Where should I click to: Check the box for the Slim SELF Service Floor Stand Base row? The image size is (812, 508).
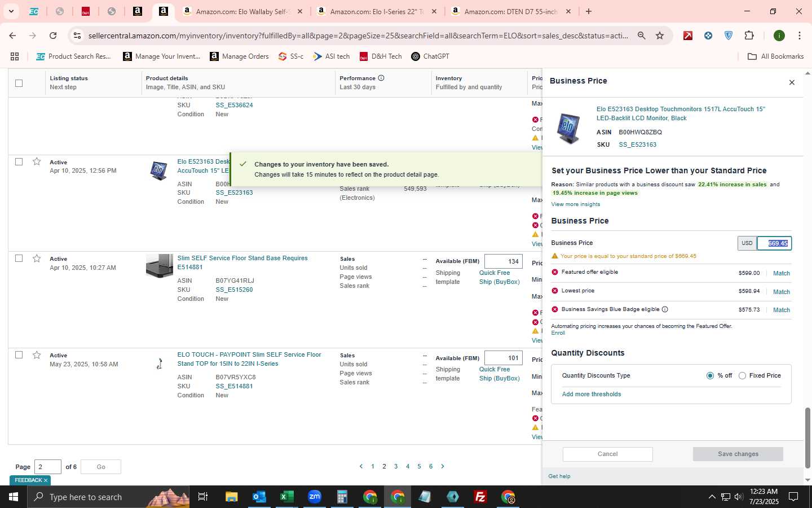[19, 258]
